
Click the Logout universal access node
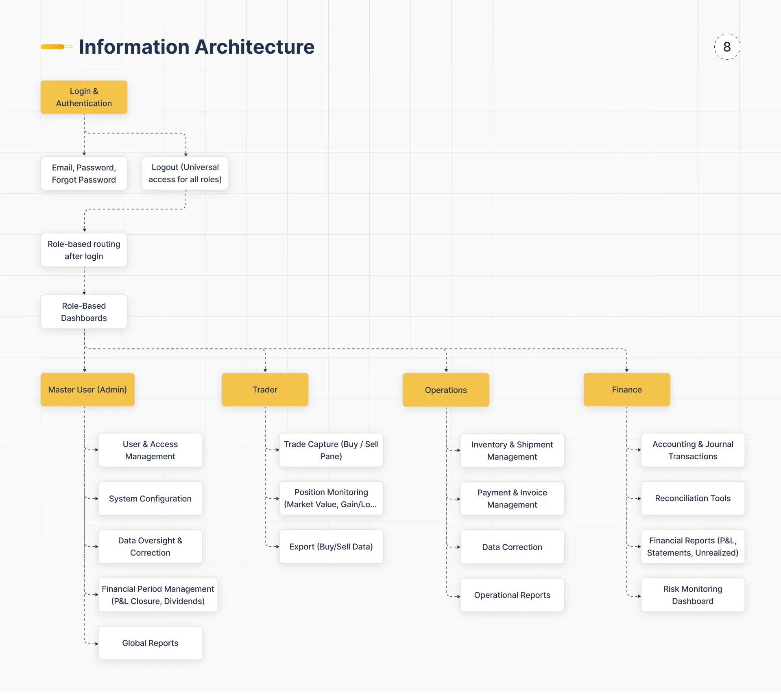(185, 173)
